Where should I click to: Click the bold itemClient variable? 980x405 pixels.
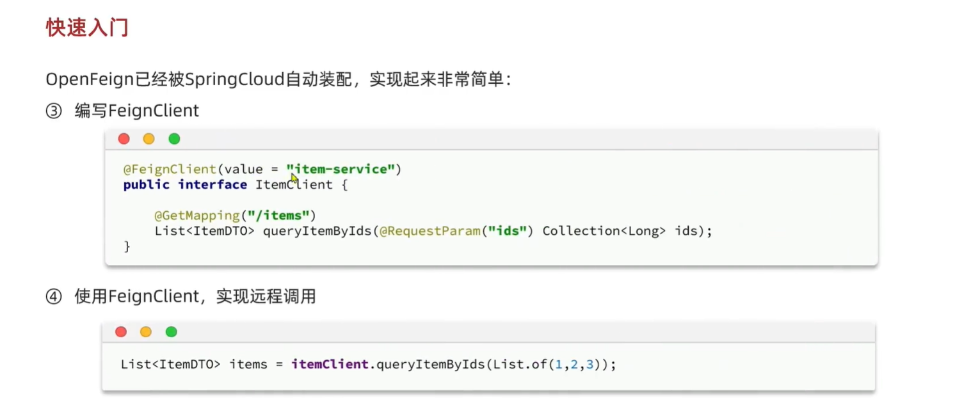coord(330,365)
